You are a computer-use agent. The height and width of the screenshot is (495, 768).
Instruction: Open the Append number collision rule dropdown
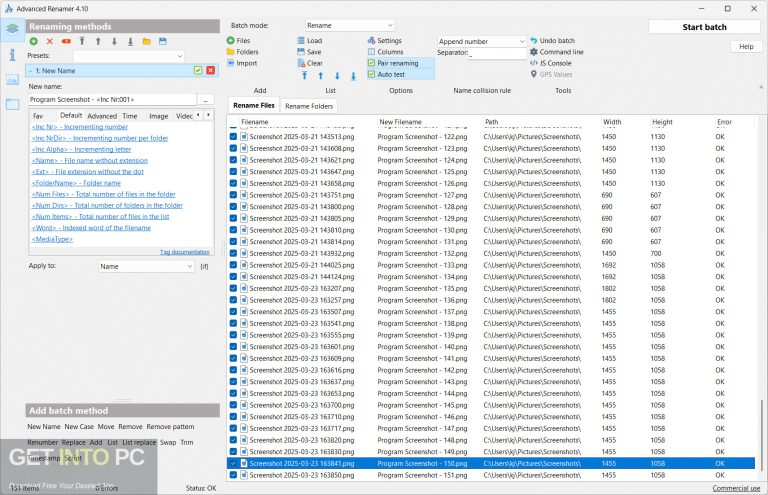point(482,42)
